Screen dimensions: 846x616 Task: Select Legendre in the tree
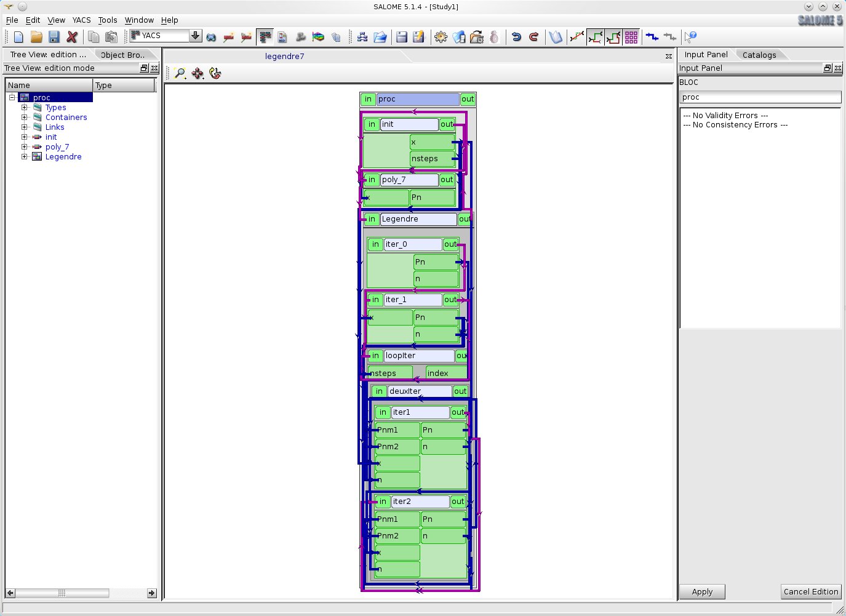tap(63, 156)
